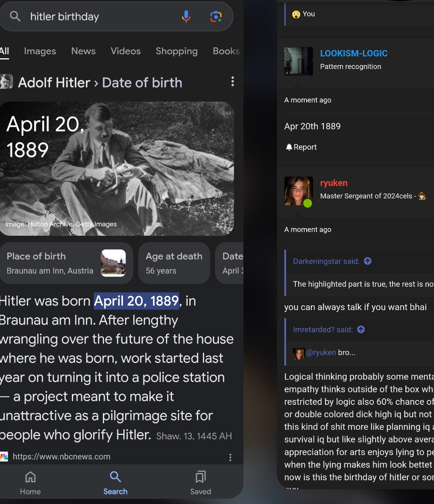Click the 'Shaw. 13, 1445 AH' date text

[194, 437]
